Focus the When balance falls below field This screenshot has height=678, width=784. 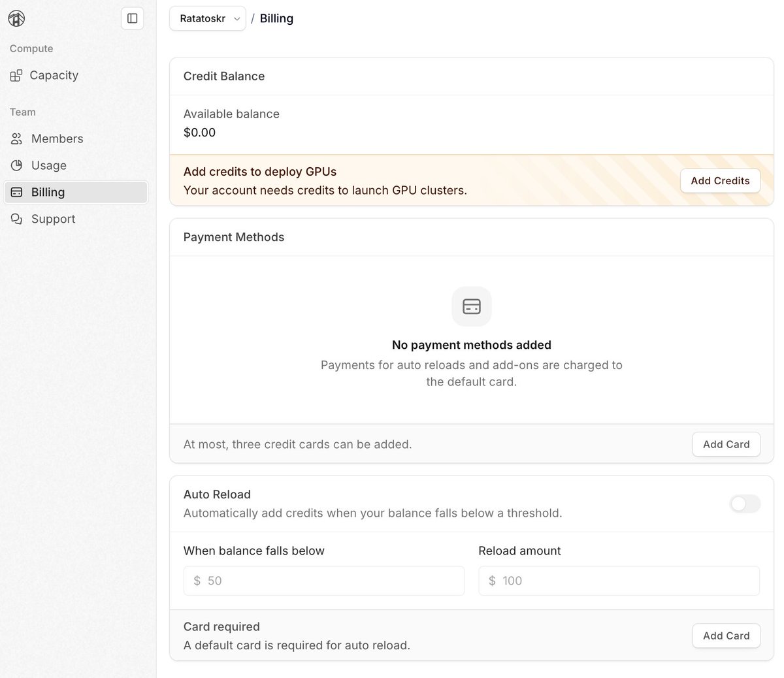tap(324, 581)
